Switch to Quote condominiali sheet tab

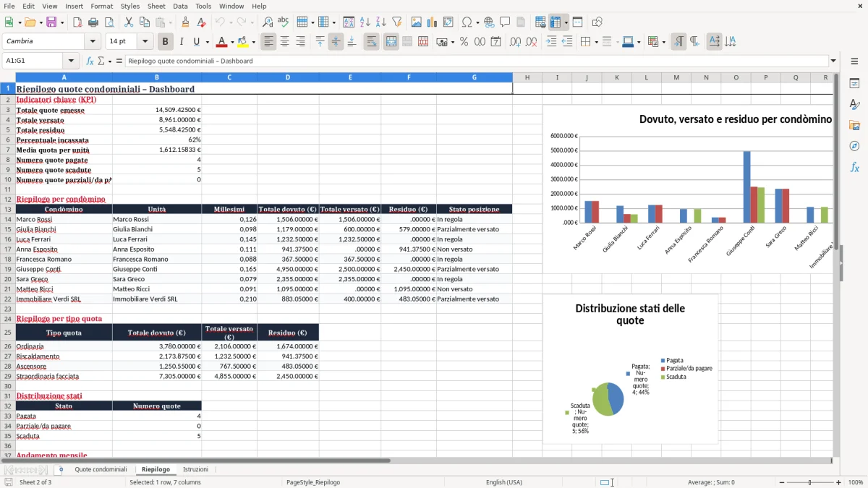point(101,469)
